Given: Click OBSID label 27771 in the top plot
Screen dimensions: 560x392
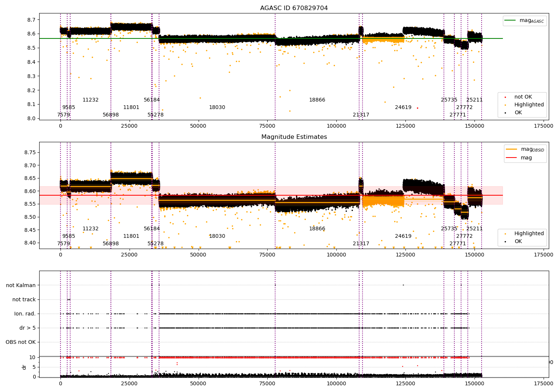Looking at the screenshot, I should point(458,115).
